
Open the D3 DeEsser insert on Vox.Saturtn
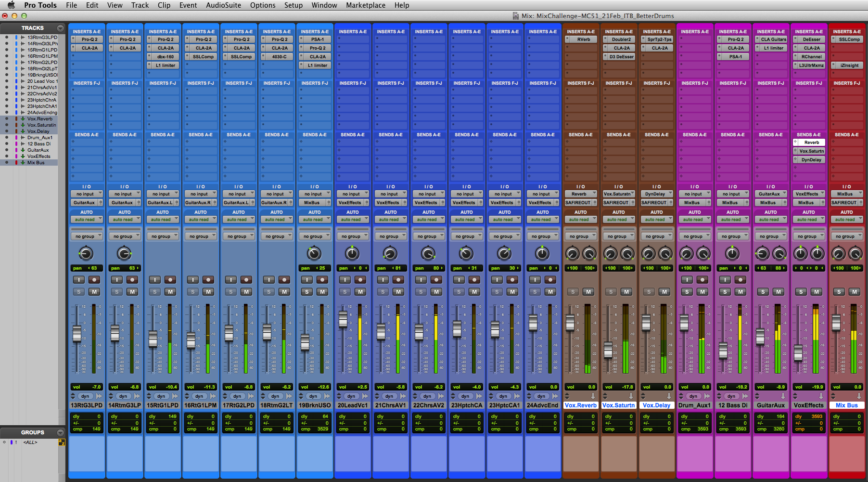click(x=621, y=57)
